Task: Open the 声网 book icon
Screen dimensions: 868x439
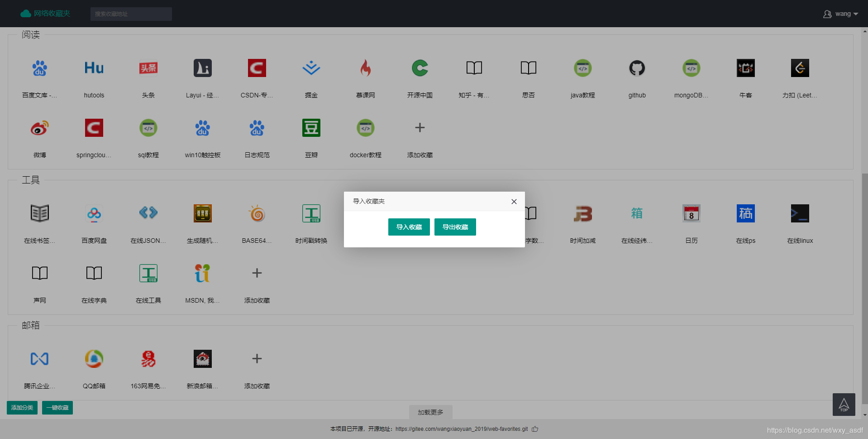Action: 40,273
